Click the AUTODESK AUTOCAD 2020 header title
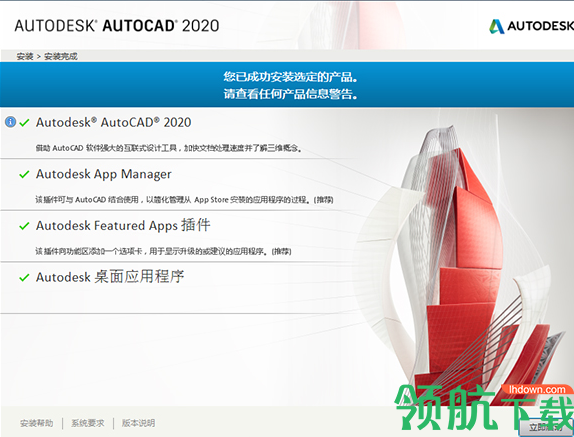The width and height of the screenshot is (574, 437). coord(117,26)
